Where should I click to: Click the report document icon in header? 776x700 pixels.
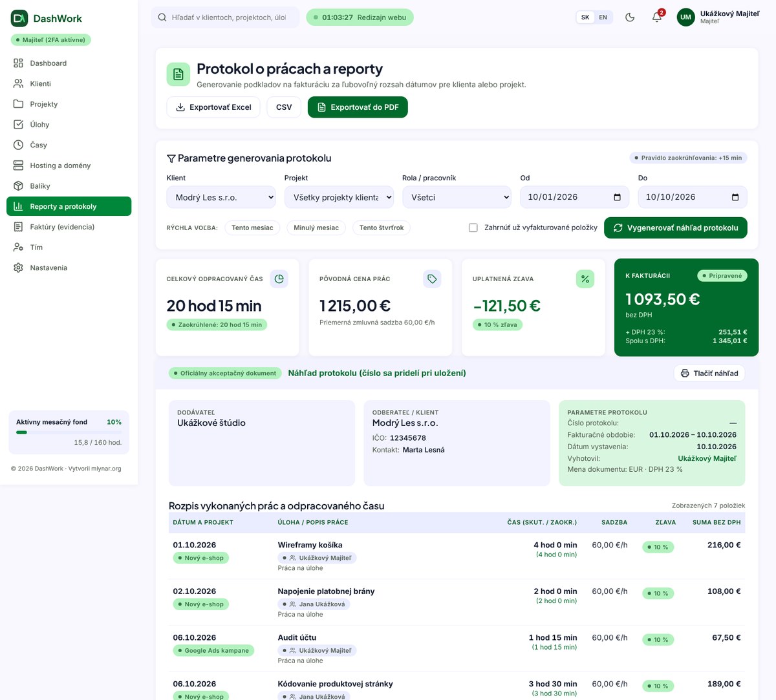pyautogui.click(x=178, y=74)
